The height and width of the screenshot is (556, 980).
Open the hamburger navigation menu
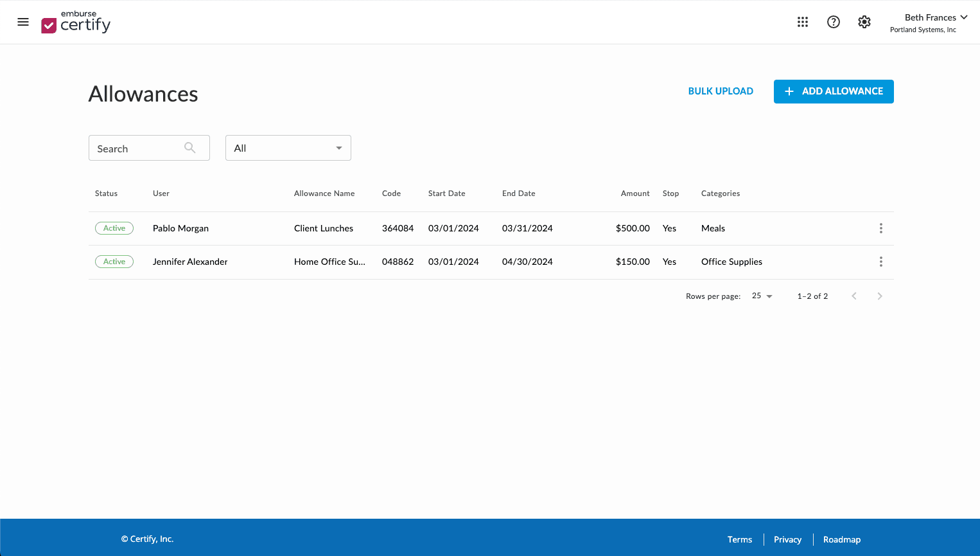point(23,22)
